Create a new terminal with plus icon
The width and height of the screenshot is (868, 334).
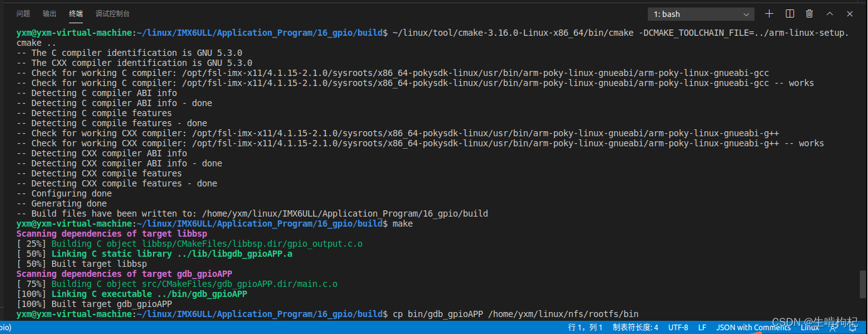(770, 14)
